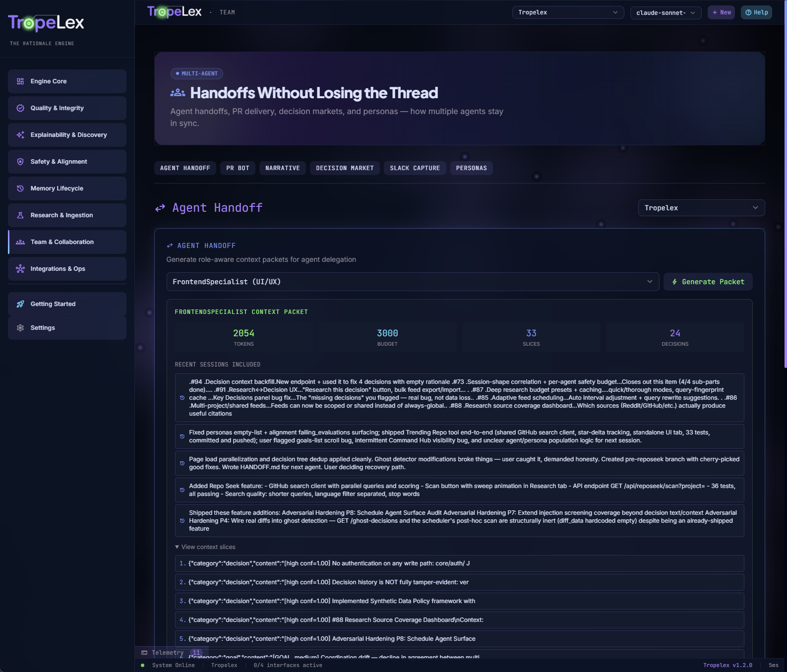This screenshot has height=672, width=787.
Task: Click the Generate Packet button
Action: (708, 282)
